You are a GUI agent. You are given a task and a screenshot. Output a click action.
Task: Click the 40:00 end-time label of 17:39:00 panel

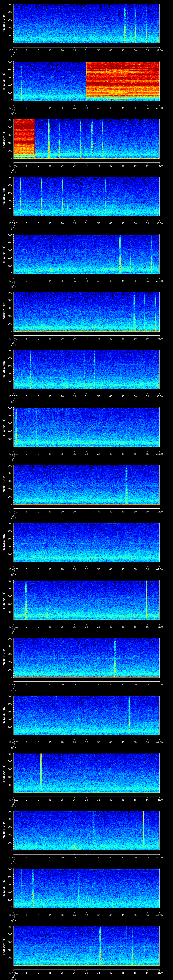coord(159,511)
